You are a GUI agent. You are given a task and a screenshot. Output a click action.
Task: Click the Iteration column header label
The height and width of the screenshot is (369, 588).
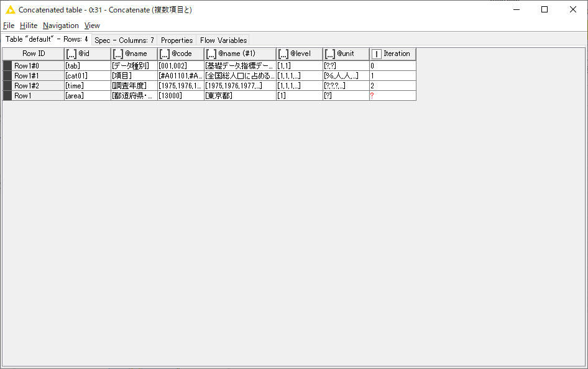pyautogui.click(x=397, y=54)
